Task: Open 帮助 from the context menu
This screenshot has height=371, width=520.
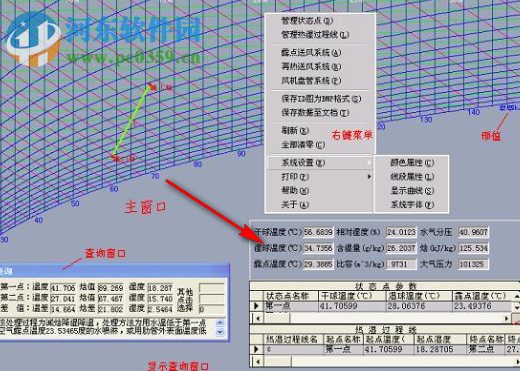Action: [295, 191]
